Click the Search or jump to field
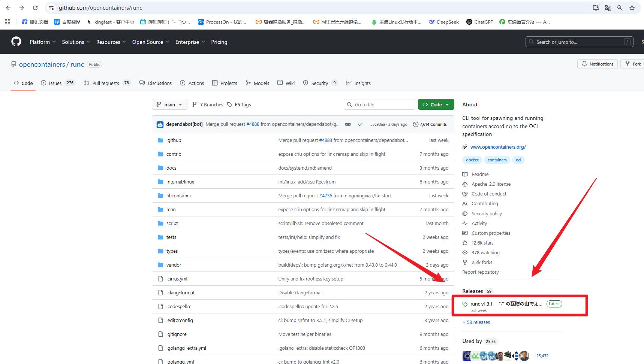 (x=580, y=42)
